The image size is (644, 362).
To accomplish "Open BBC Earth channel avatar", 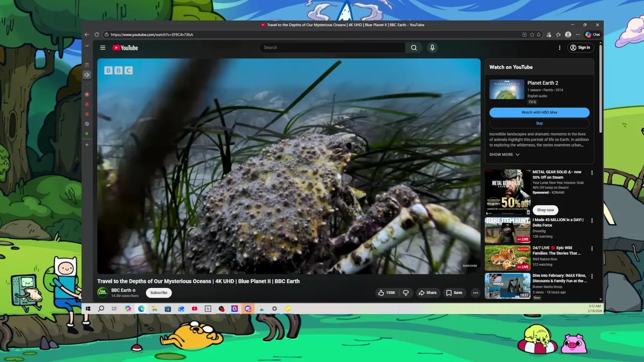I will pyautogui.click(x=103, y=293).
